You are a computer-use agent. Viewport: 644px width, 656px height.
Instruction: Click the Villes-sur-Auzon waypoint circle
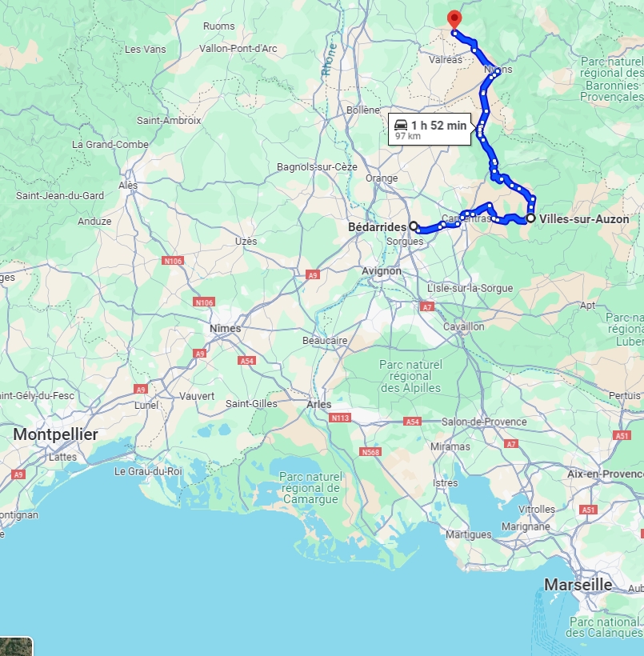530,218
